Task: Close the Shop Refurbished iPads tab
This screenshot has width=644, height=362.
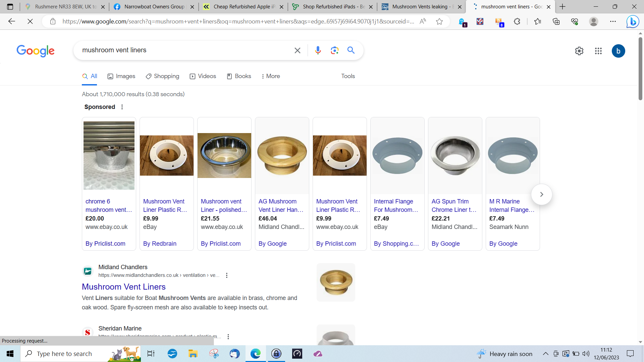Action: (x=371, y=7)
